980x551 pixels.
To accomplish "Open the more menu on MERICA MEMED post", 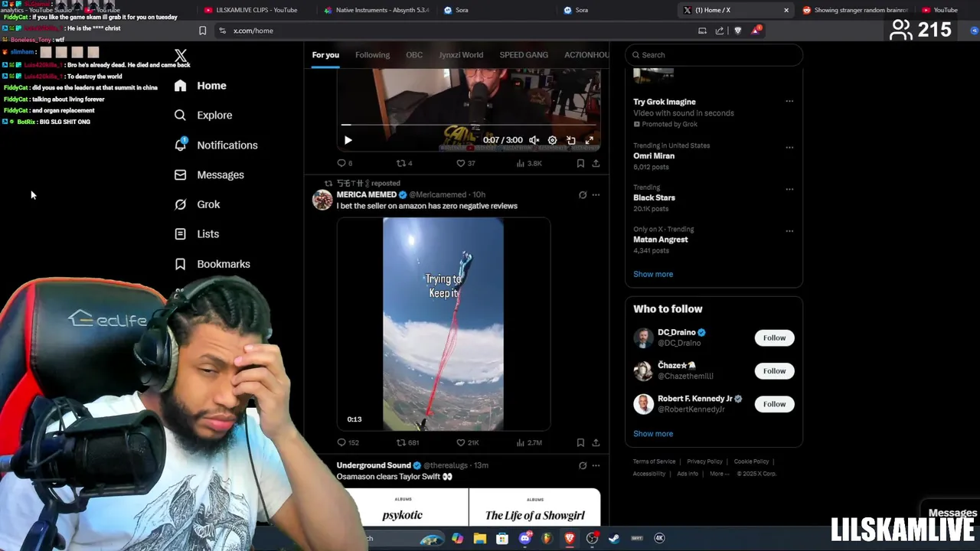I will point(596,195).
